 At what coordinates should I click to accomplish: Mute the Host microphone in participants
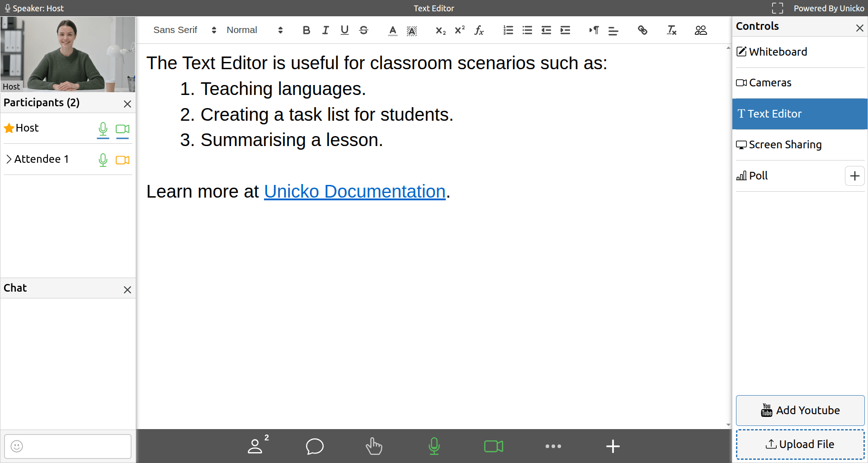click(x=103, y=130)
